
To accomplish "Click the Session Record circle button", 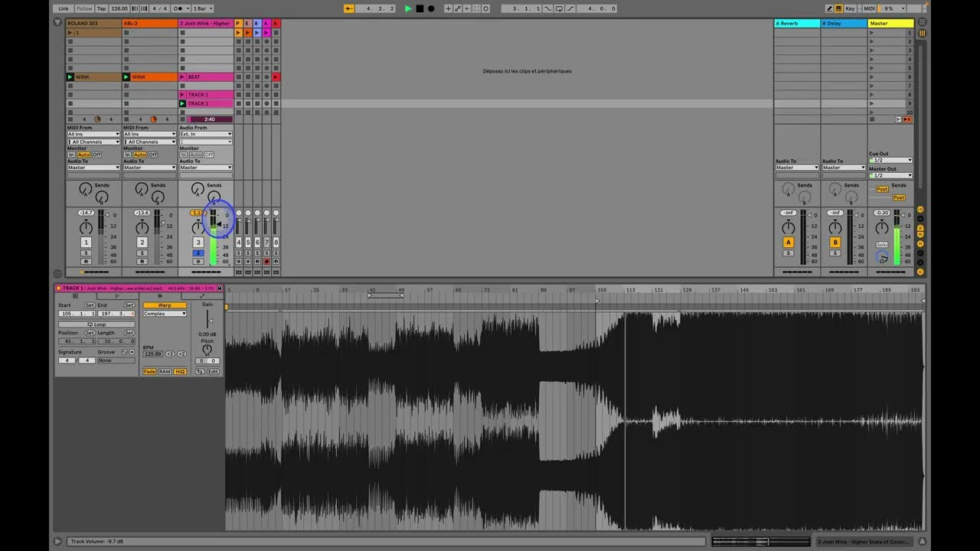I will tap(485, 8).
